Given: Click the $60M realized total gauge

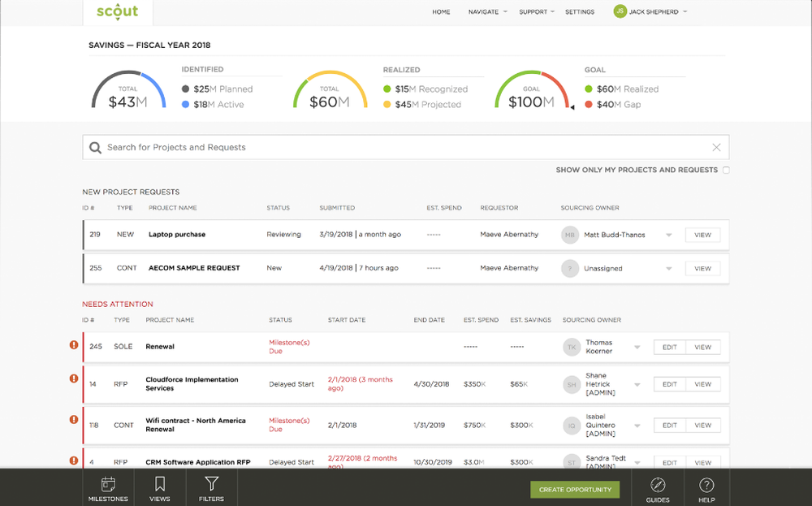Looking at the screenshot, I should [330, 91].
